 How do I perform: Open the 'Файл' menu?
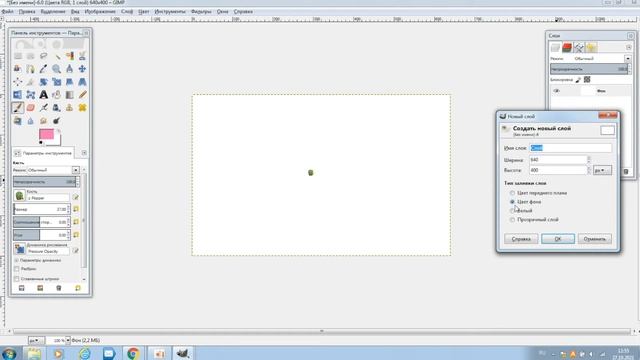tap(8, 12)
